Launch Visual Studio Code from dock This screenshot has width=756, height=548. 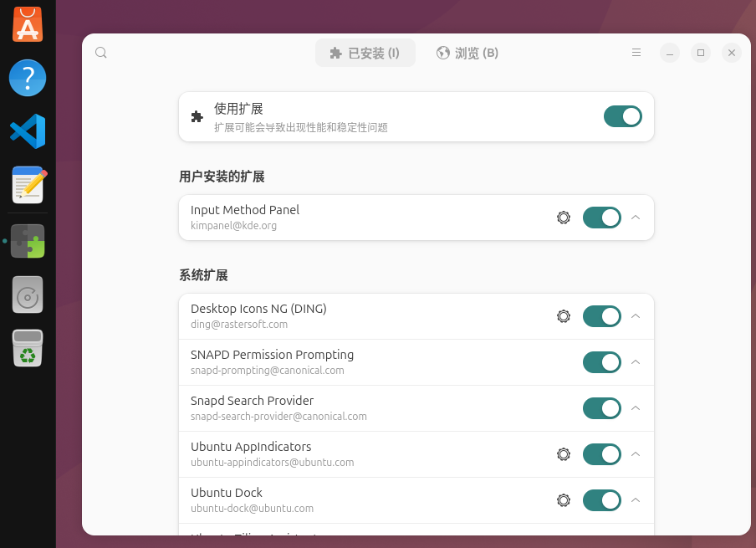click(28, 131)
